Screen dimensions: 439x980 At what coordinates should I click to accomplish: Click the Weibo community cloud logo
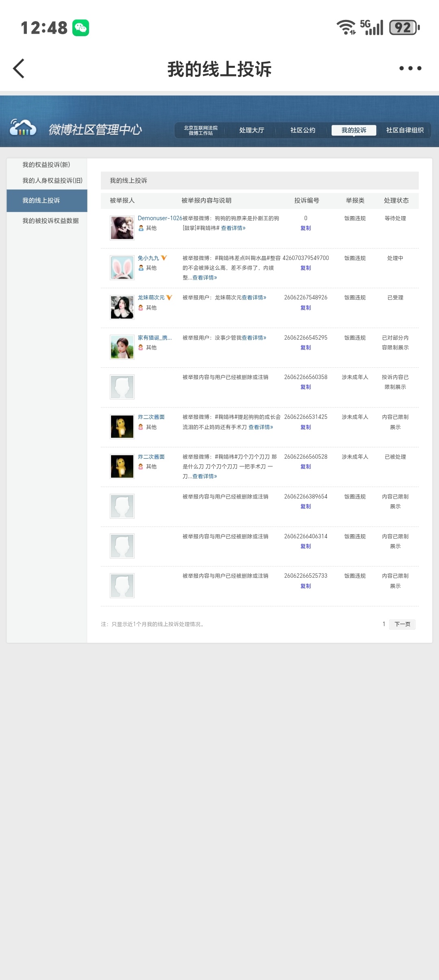pos(23,128)
